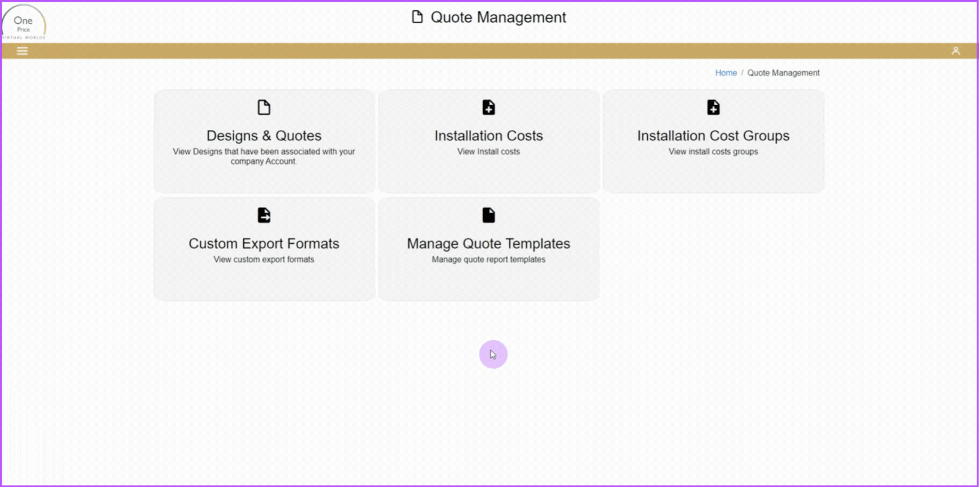The image size is (980, 487).
Task: Open the Installation Cost Groups heading
Action: click(x=713, y=136)
